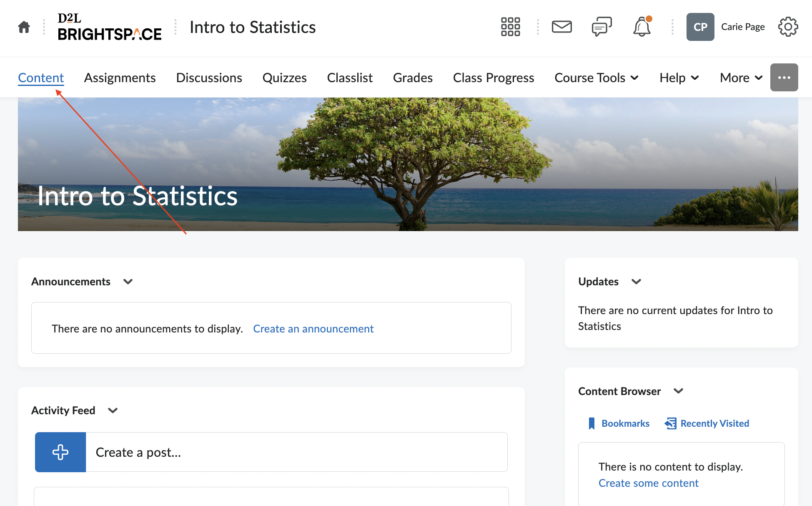812x506 pixels.
Task: Open the message alerts envelope icon
Action: (561, 27)
